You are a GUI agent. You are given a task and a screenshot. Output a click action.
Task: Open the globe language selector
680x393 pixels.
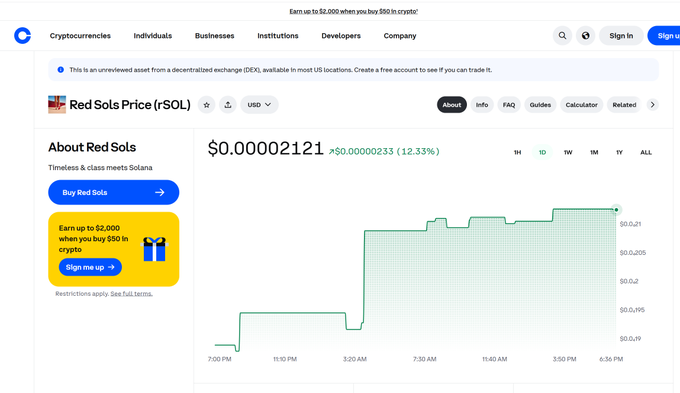tap(585, 36)
